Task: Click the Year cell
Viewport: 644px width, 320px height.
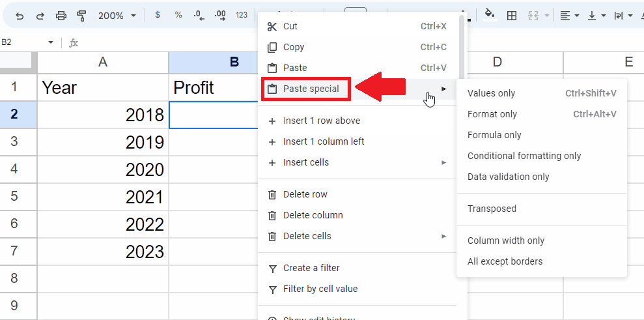Action: [103, 87]
